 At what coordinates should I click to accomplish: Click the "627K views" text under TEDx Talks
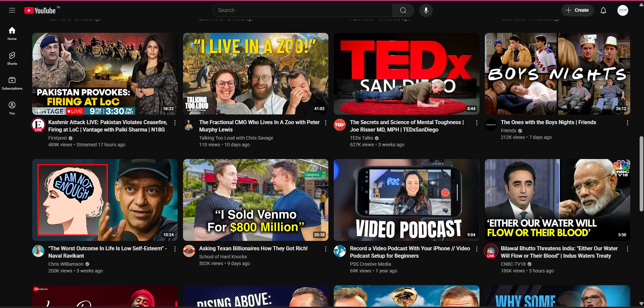(x=362, y=145)
